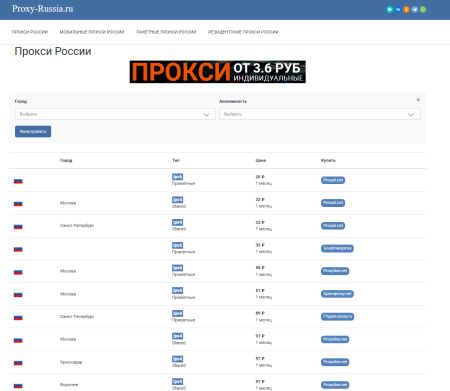This screenshot has height=391, width=450.
Task: Click the Купить column header
Action: [328, 160]
